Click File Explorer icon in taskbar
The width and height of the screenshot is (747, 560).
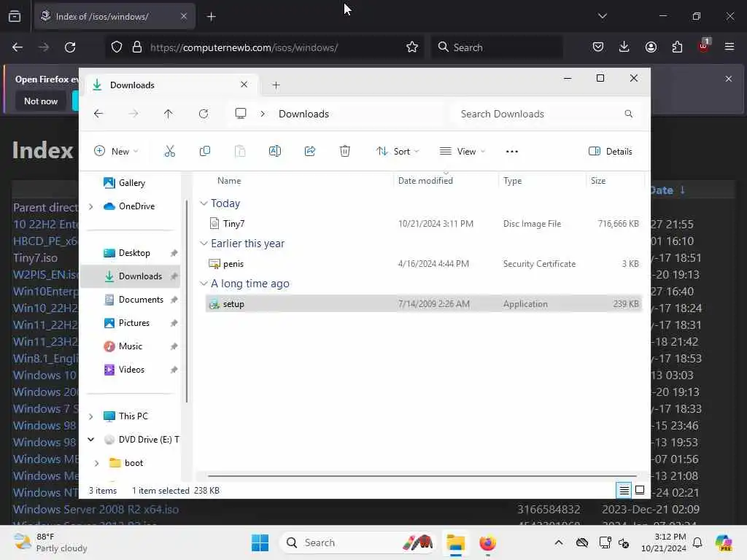(x=455, y=542)
